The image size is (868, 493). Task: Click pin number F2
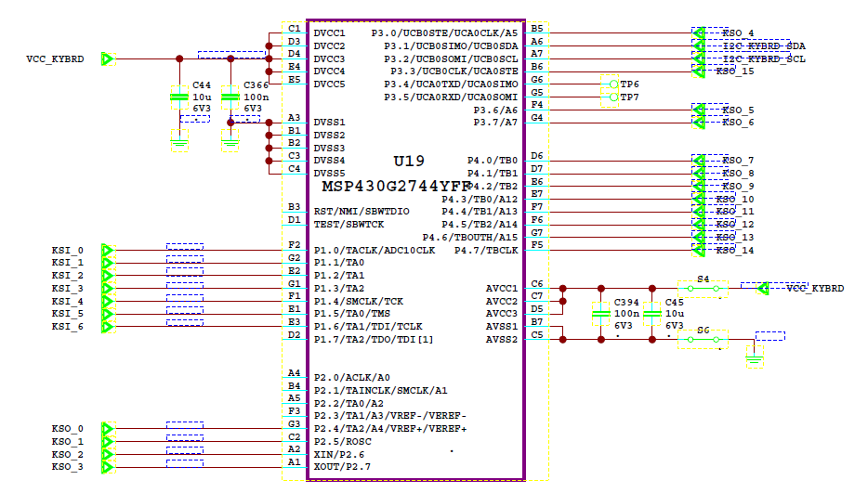point(294,245)
